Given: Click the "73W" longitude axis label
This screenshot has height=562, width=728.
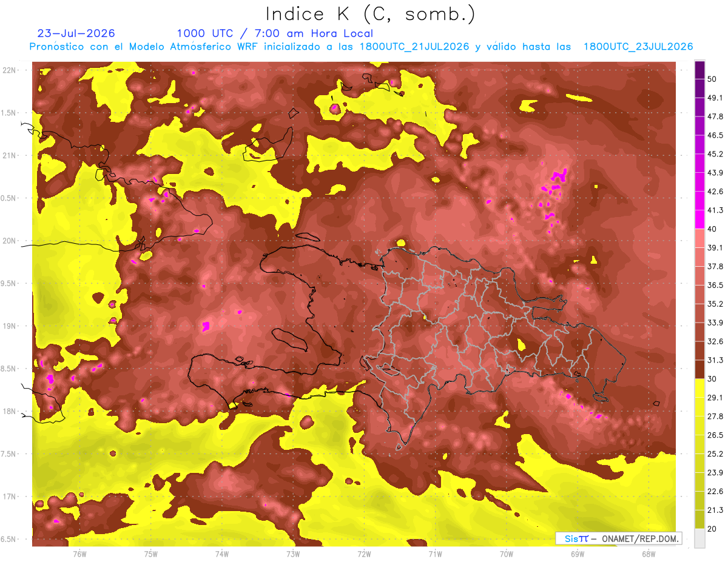Looking at the screenshot, I should [x=293, y=554].
